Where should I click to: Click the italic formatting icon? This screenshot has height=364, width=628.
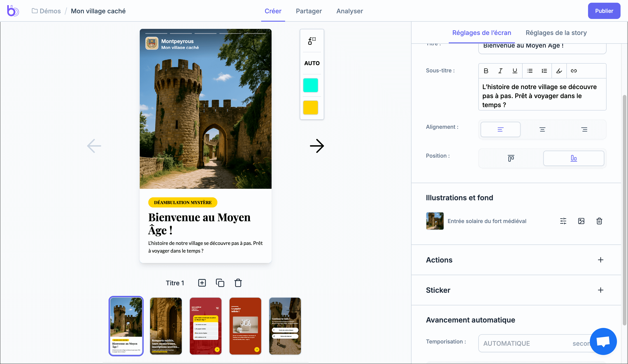500,71
